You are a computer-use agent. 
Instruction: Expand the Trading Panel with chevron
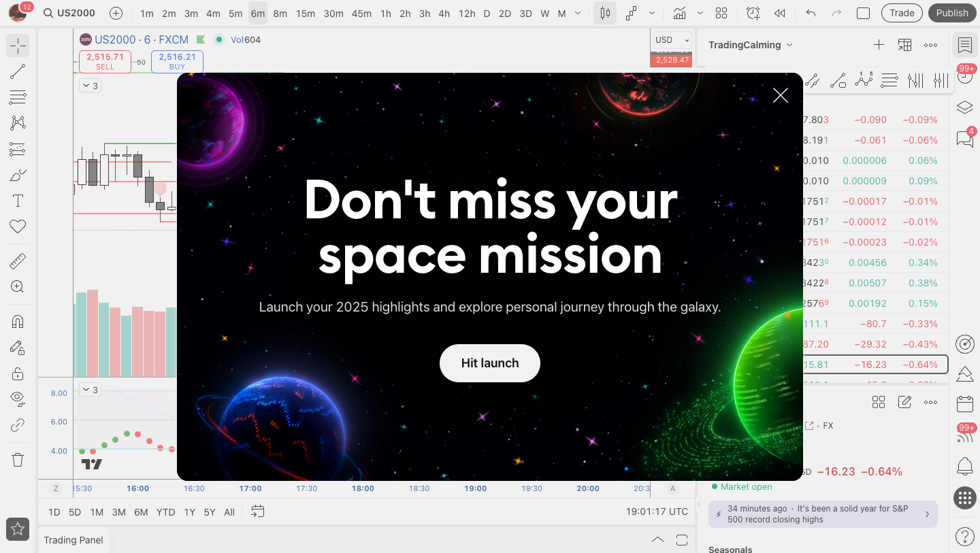click(x=657, y=540)
